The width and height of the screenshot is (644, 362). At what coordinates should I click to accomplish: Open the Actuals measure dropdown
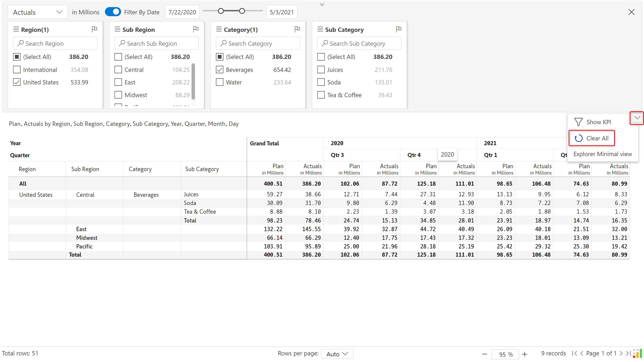point(37,12)
